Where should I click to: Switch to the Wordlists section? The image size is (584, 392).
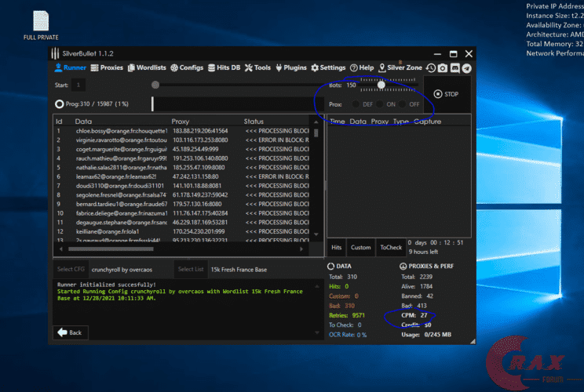click(x=146, y=68)
